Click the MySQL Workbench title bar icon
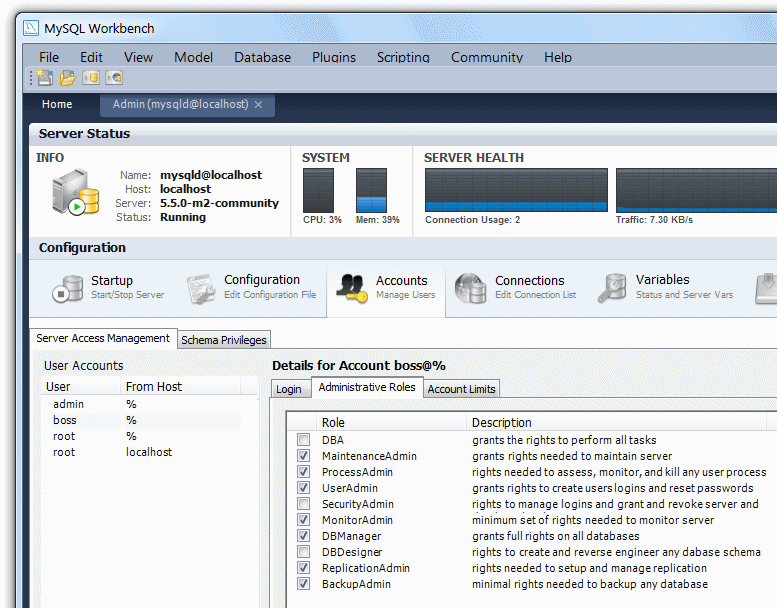Screen dimensions: 777x608 pyautogui.click(x=31, y=28)
